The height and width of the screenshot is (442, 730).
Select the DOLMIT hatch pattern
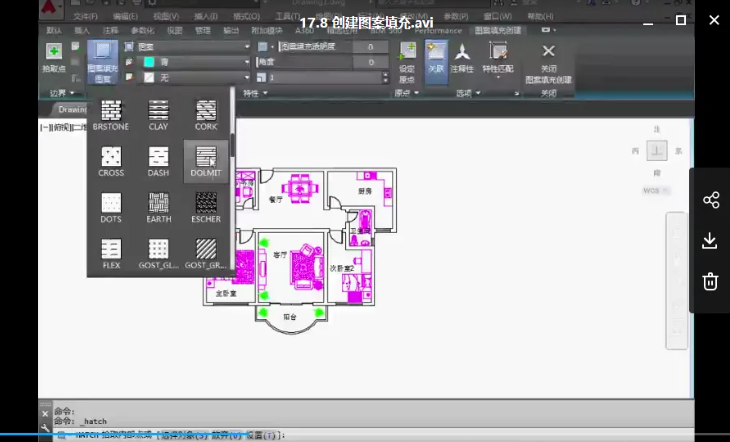tap(206, 161)
